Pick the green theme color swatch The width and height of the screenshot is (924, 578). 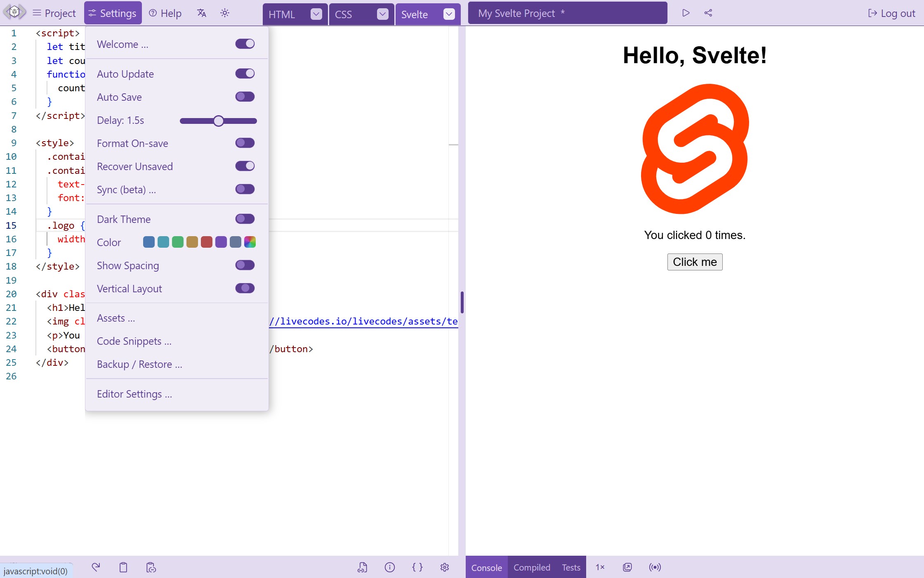pos(177,242)
